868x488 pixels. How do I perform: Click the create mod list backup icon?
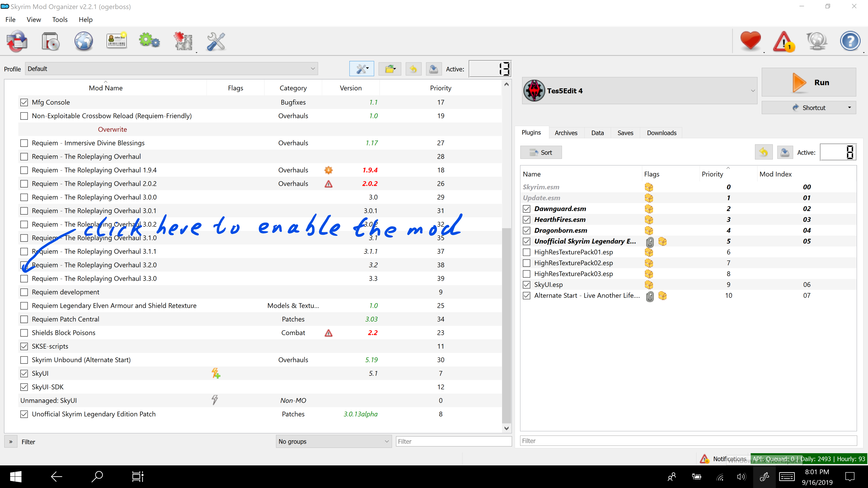pos(434,69)
